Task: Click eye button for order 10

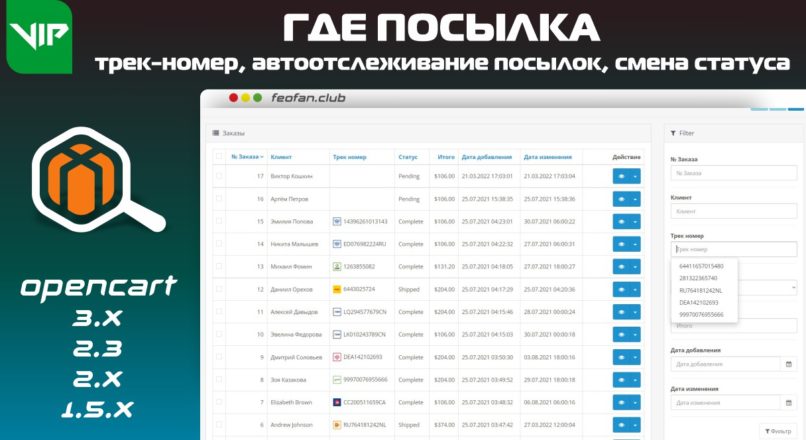Action: coord(621,335)
